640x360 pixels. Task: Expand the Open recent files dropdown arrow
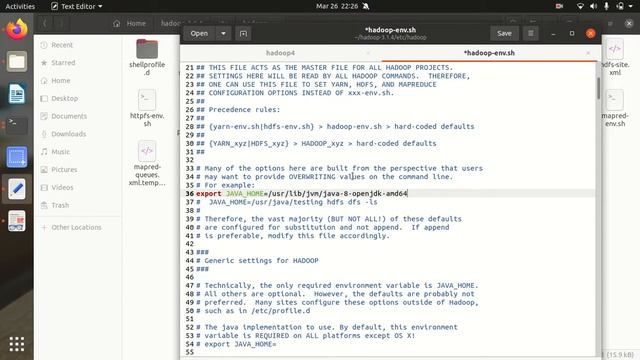223,33
